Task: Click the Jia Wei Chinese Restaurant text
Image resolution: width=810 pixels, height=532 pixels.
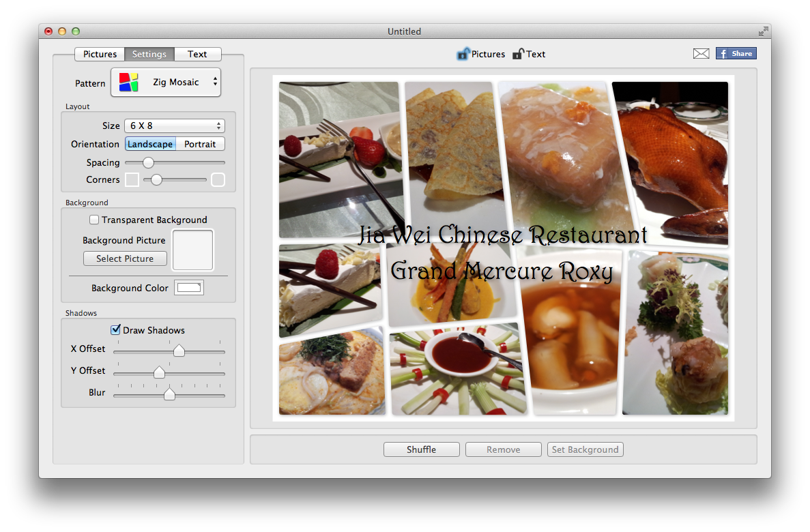Action: tap(503, 235)
